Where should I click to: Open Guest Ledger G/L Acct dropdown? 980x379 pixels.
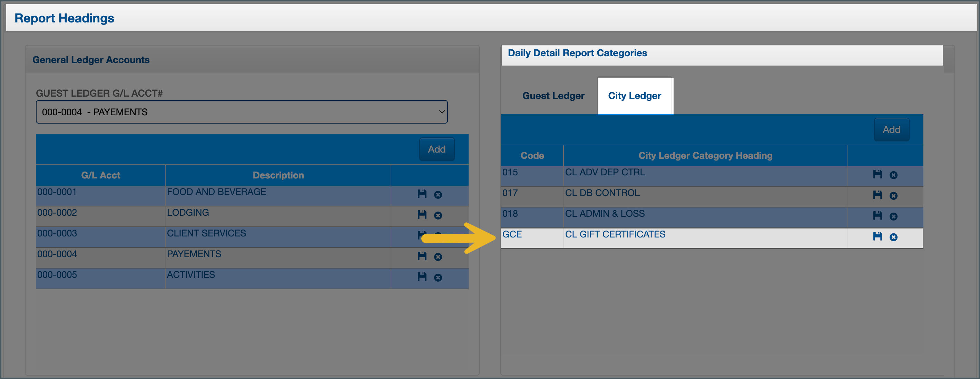tap(242, 112)
